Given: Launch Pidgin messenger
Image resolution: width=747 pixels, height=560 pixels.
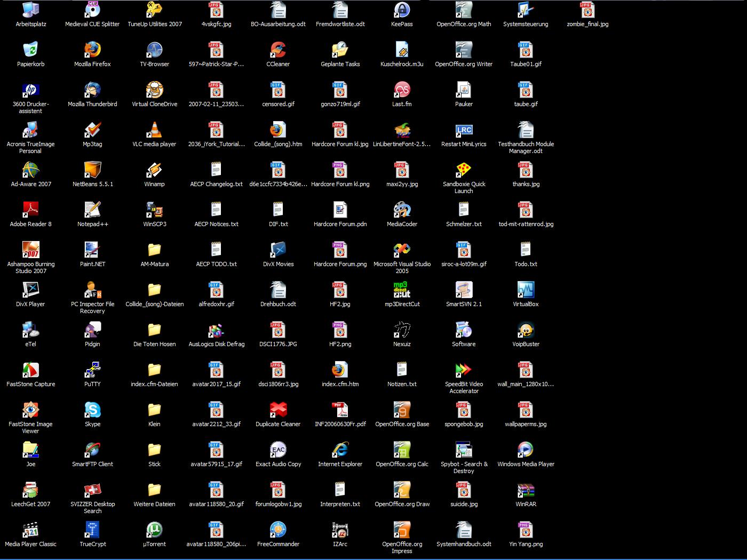Looking at the screenshot, I should (x=93, y=330).
